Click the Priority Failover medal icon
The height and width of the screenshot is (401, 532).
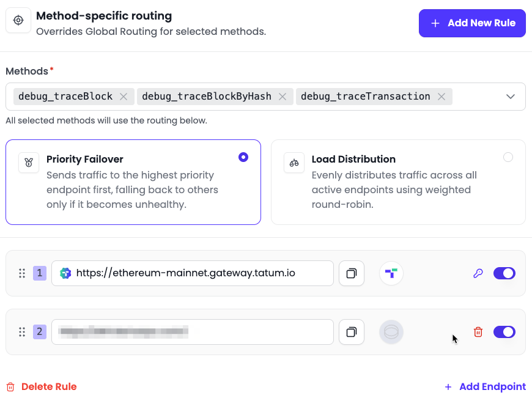29,163
